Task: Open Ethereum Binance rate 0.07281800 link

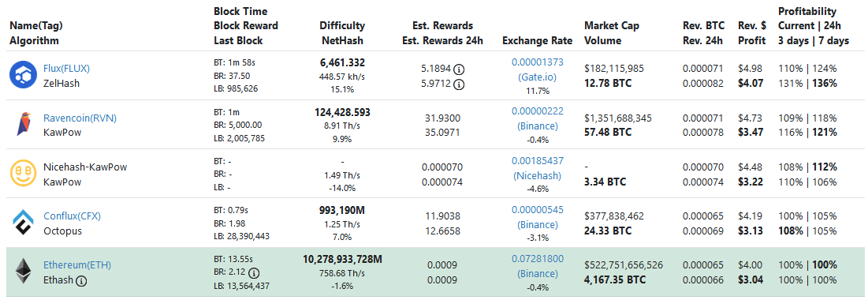Action: tap(538, 265)
